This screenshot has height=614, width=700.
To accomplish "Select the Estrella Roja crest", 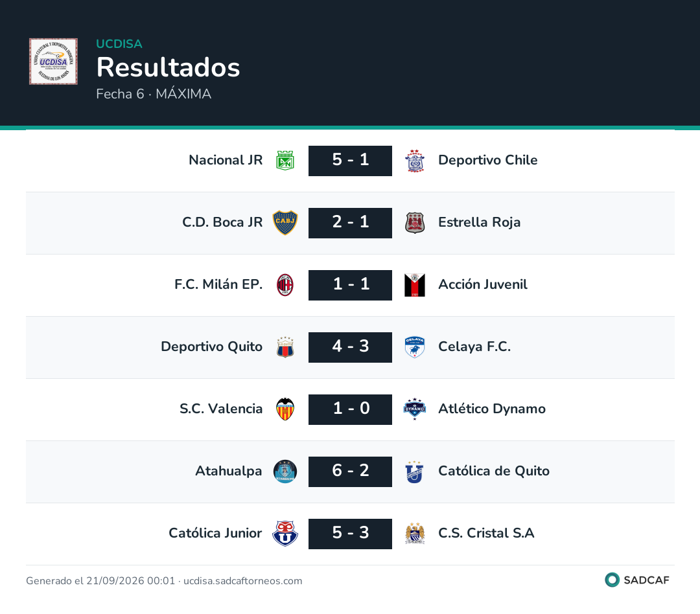I will [415, 223].
